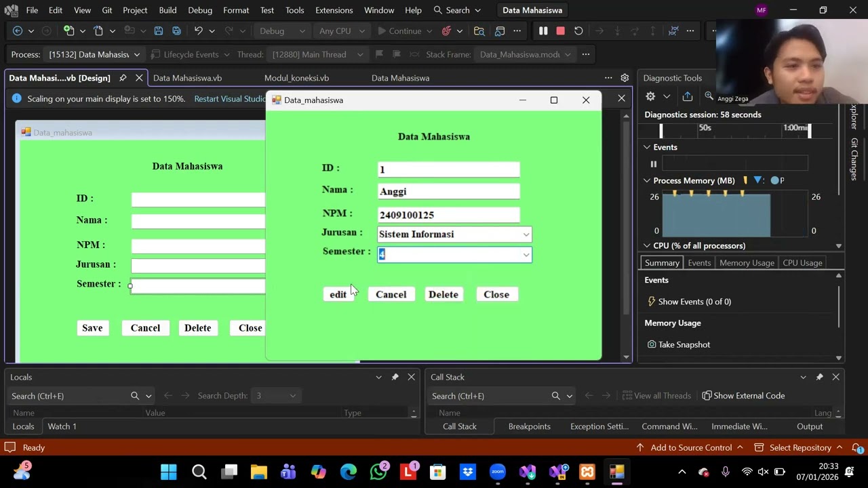Open Zoom from the taskbar
868x488 pixels.
(x=498, y=472)
